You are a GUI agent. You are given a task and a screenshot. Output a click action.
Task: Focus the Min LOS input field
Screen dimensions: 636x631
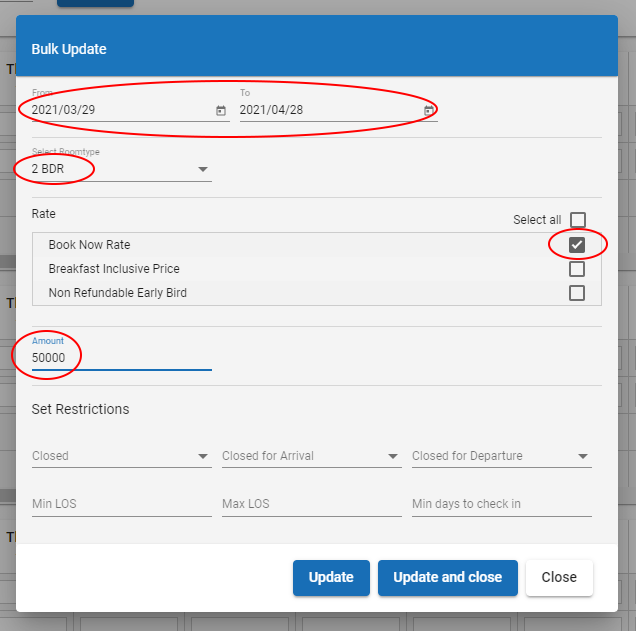[x=121, y=504]
